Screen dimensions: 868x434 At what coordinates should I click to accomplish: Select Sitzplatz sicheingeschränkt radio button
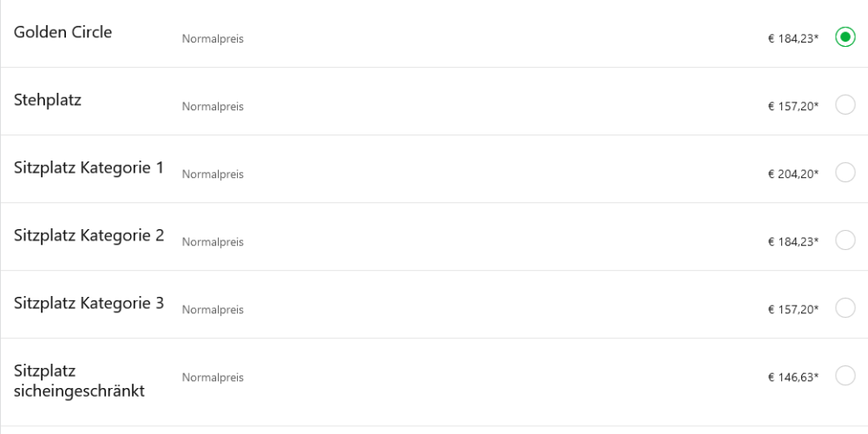click(x=845, y=376)
